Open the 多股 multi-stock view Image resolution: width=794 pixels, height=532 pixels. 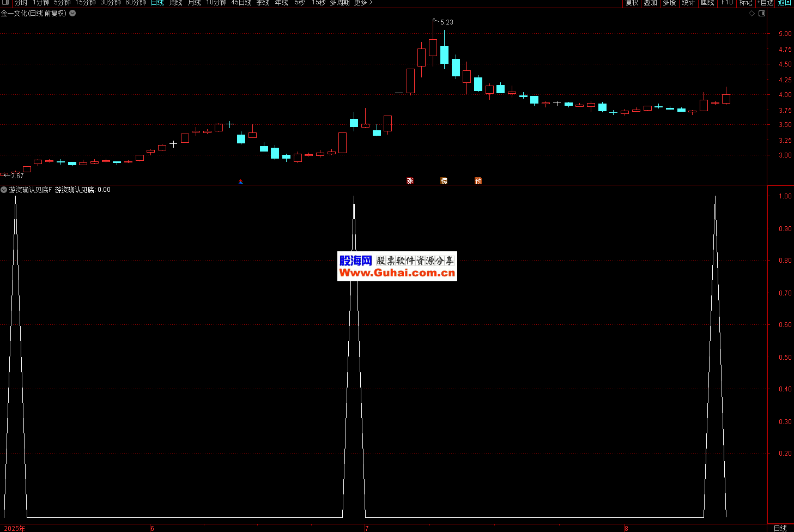[x=669, y=3]
